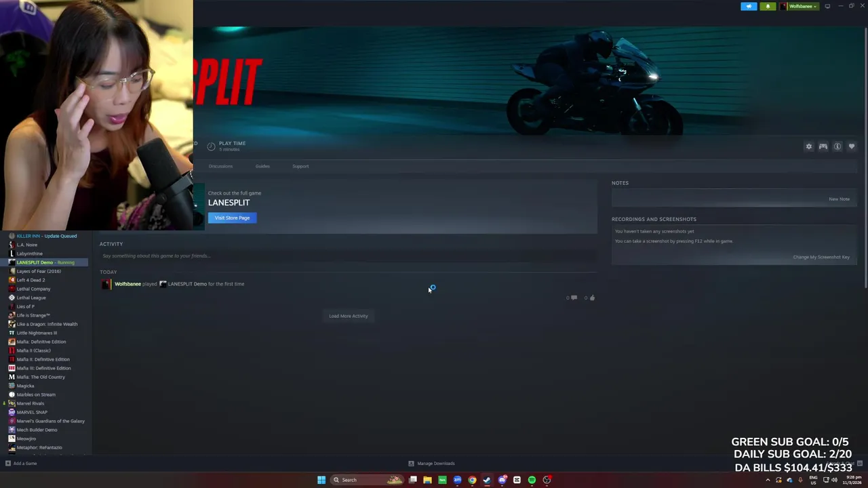This screenshot has height=488, width=868.
Task: Click Load More Activity button
Action: tap(348, 316)
